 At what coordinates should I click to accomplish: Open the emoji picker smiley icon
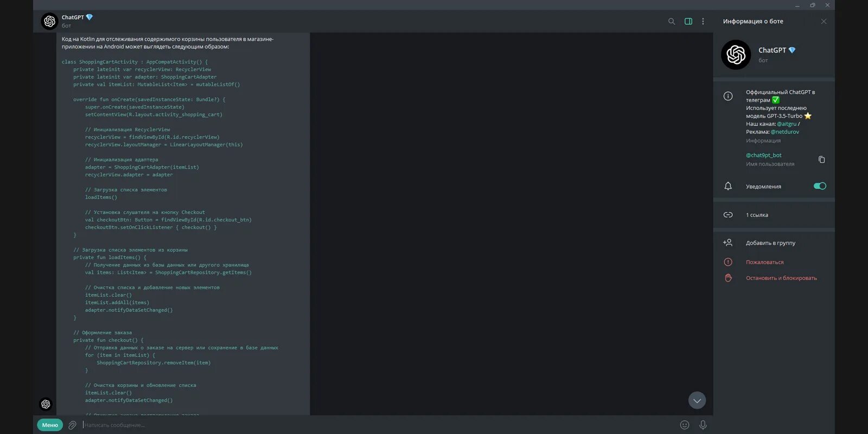(685, 425)
